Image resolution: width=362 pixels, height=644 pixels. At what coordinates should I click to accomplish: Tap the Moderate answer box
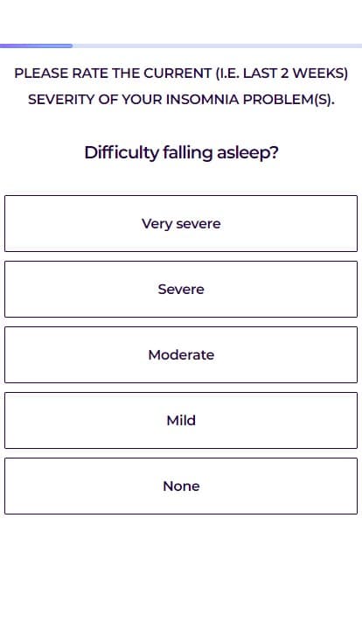181,355
